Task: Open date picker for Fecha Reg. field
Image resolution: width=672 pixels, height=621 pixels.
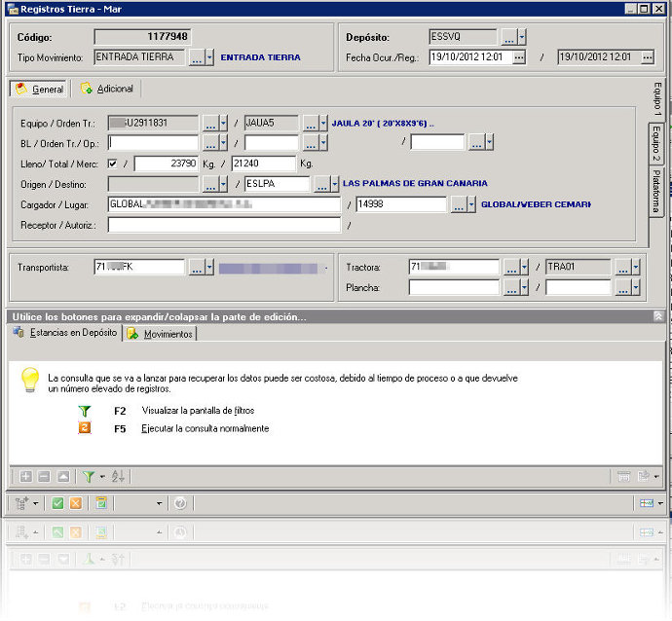Action: pos(648,57)
